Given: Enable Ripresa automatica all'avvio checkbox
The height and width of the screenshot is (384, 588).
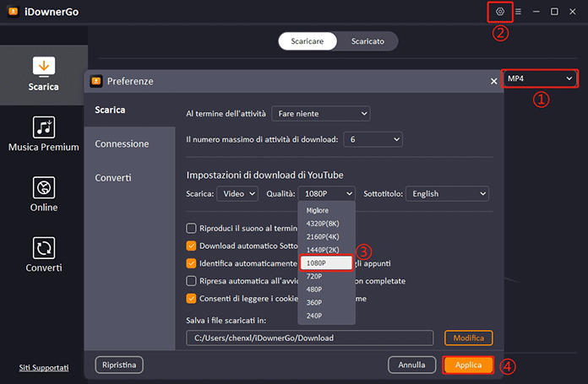Looking at the screenshot, I should [x=191, y=281].
